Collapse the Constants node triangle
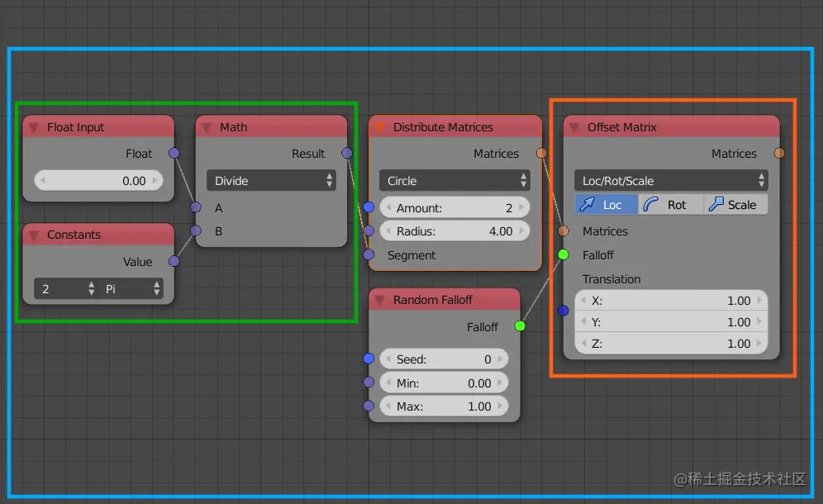 pyautogui.click(x=34, y=235)
